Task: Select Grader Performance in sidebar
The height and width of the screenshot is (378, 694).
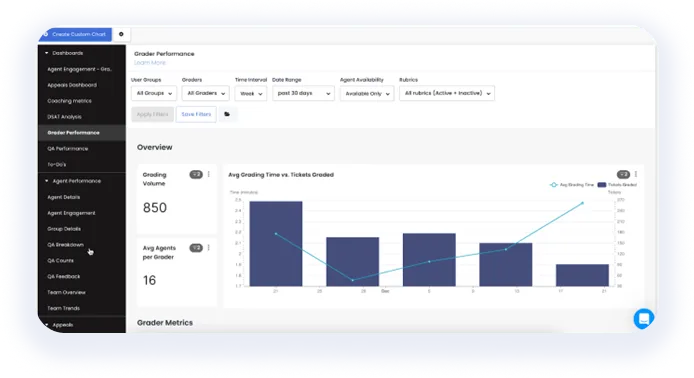Action: pyautogui.click(x=73, y=133)
